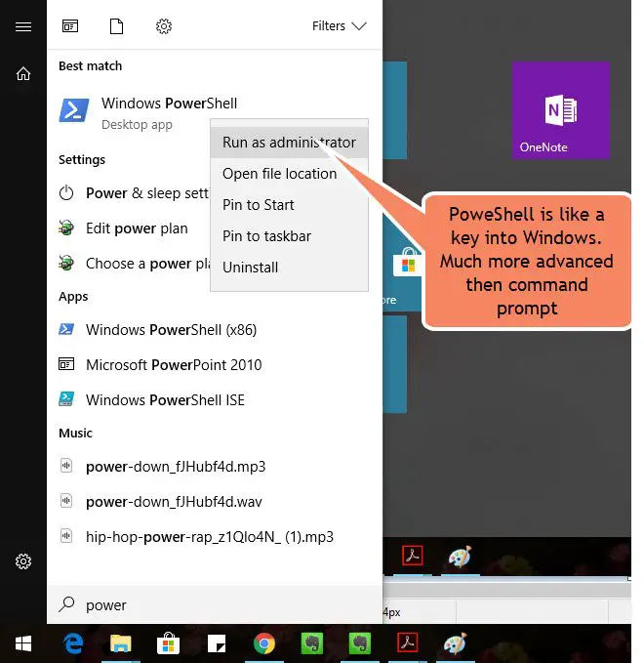The image size is (644, 663).
Task: Click the icon beside Choose a power plan
Action: 66,264
